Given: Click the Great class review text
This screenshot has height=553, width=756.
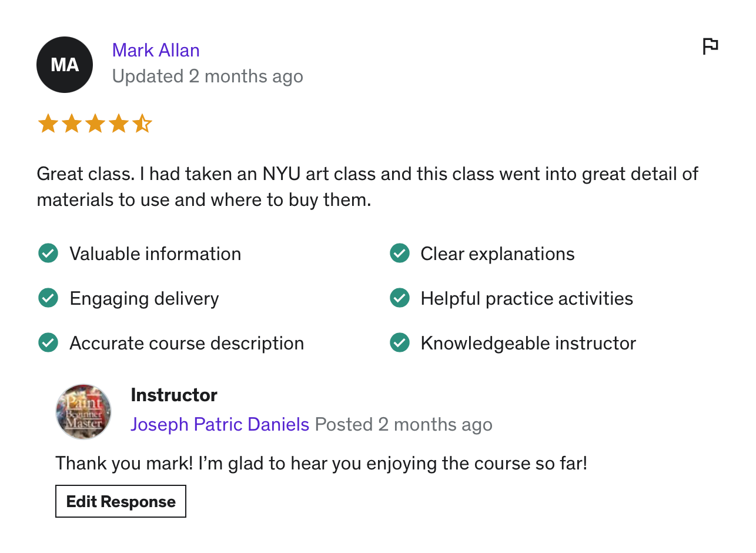Looking at the screenshot, I should pos(367,187).
